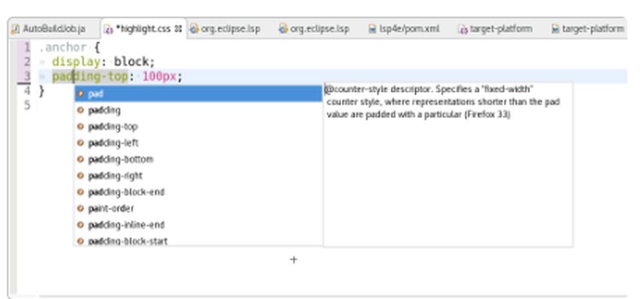644x299 pixels.
Task: Choose the 'padding-block-start' completion proposal
Action: pyautogui.click(x=198, y=240)
